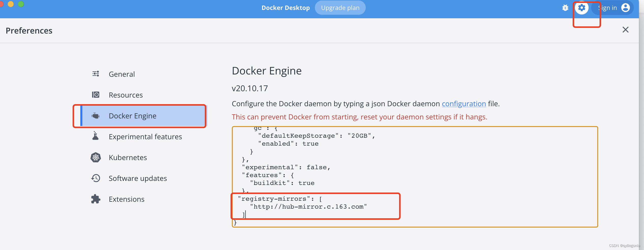Switch to Experimental features section
The width and height of the screenshot is (644, 250).
[144, 136]
